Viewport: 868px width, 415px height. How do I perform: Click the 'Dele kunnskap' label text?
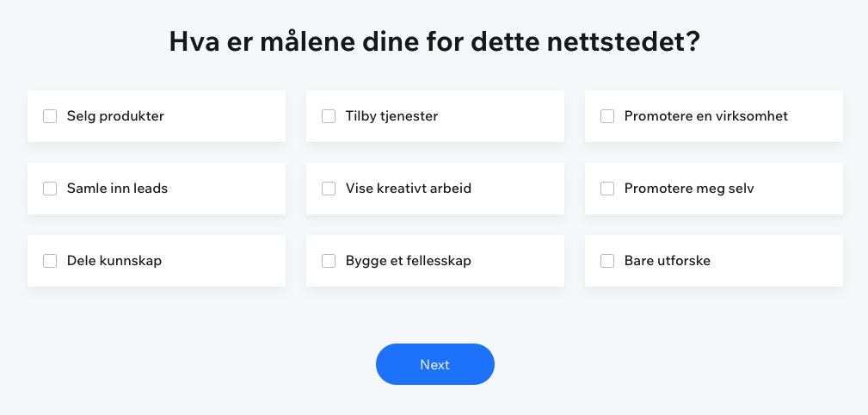point(114,261)
